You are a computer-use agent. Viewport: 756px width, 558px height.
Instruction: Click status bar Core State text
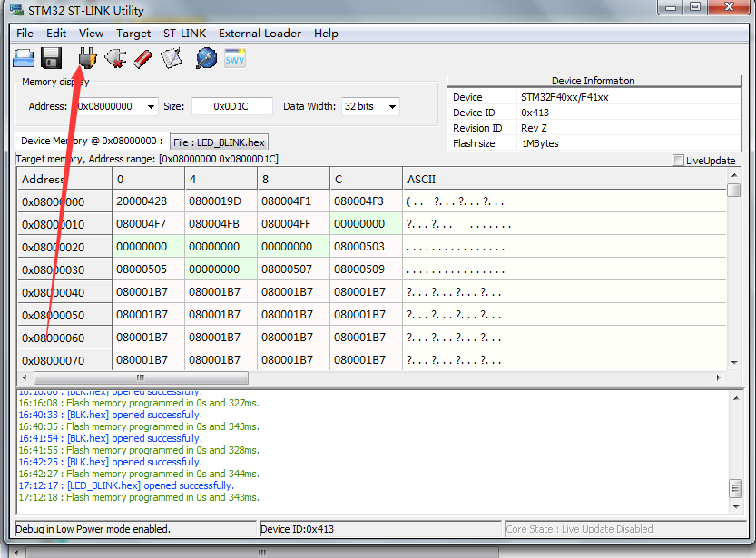pyautogui.click(x=579, y=529)
